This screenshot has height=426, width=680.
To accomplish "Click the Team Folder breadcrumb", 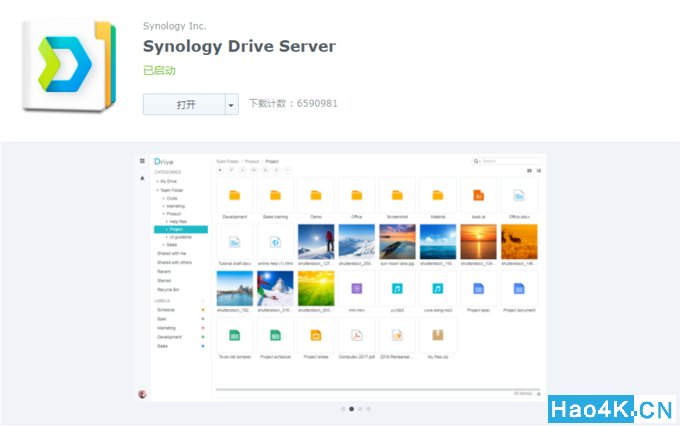I will (227, 161).
